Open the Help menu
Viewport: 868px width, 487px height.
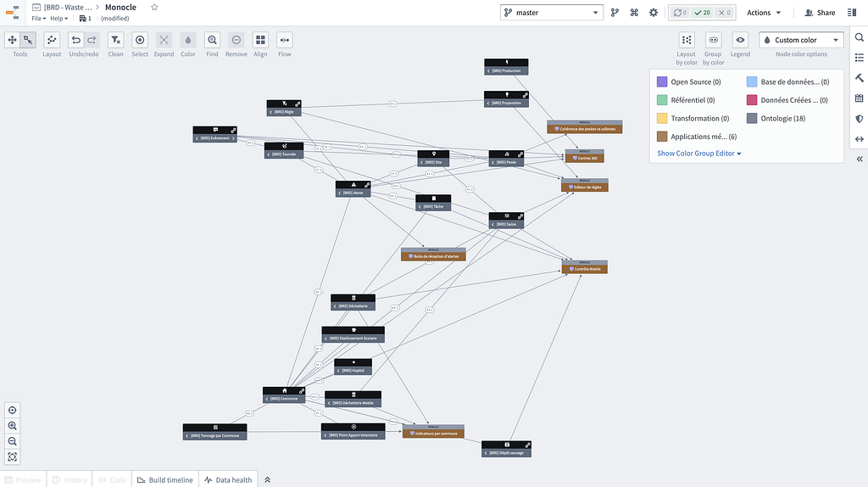pyautogui.click(x=58, y=19)
